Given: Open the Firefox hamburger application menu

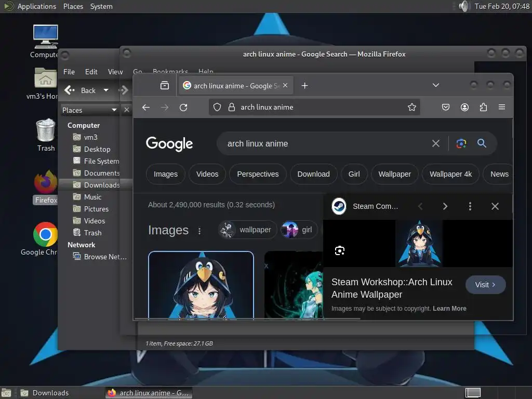Looking at the screenshot, I should coord(502,107).
